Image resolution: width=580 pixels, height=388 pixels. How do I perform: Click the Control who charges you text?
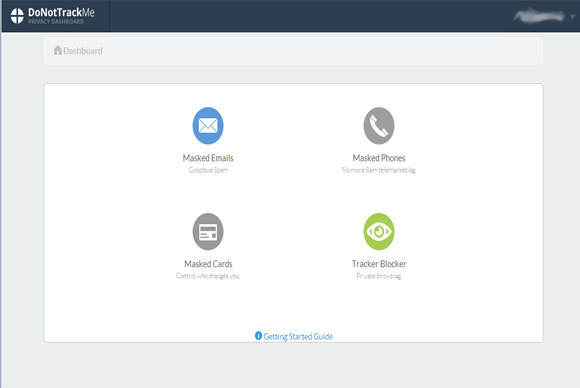pos(208,276)
